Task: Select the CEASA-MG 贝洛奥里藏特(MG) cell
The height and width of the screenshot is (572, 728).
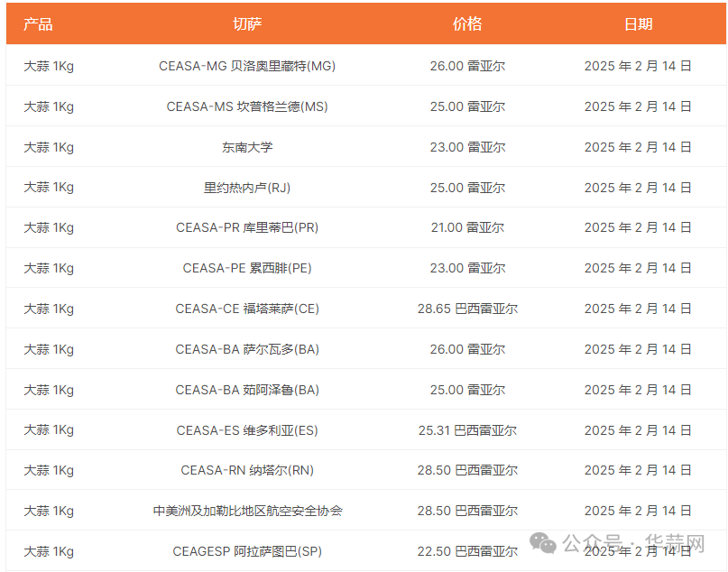Action: click(x=247, y=66)
